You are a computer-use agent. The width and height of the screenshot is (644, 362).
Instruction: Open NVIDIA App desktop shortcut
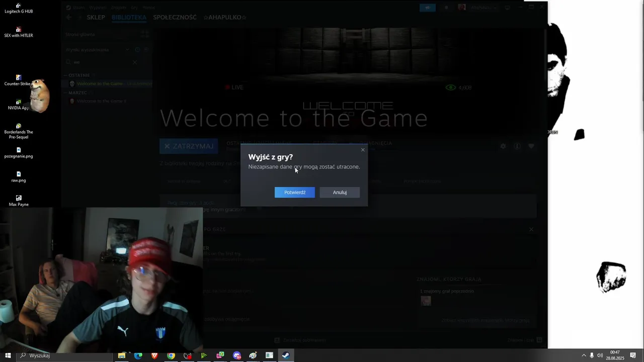point(19,105)
